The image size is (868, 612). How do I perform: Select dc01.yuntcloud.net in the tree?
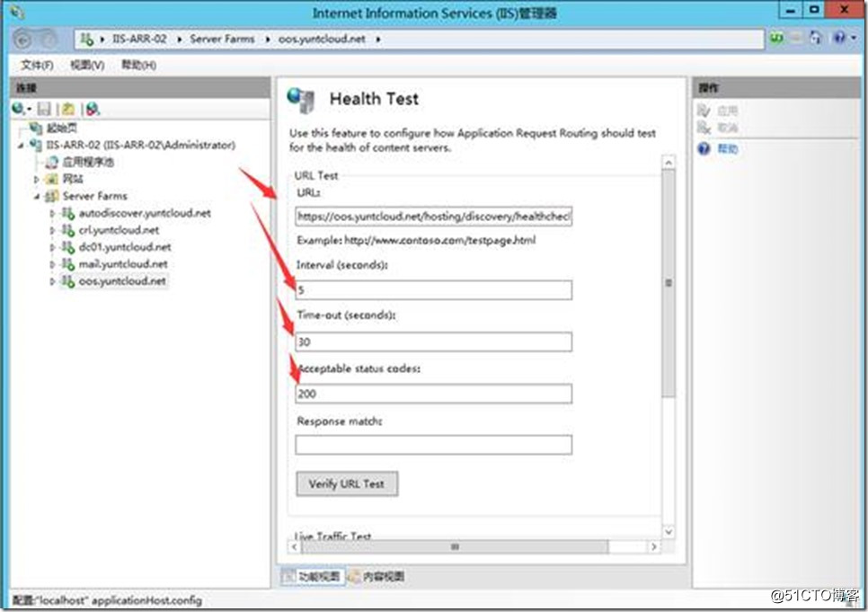tap(125, 247)
